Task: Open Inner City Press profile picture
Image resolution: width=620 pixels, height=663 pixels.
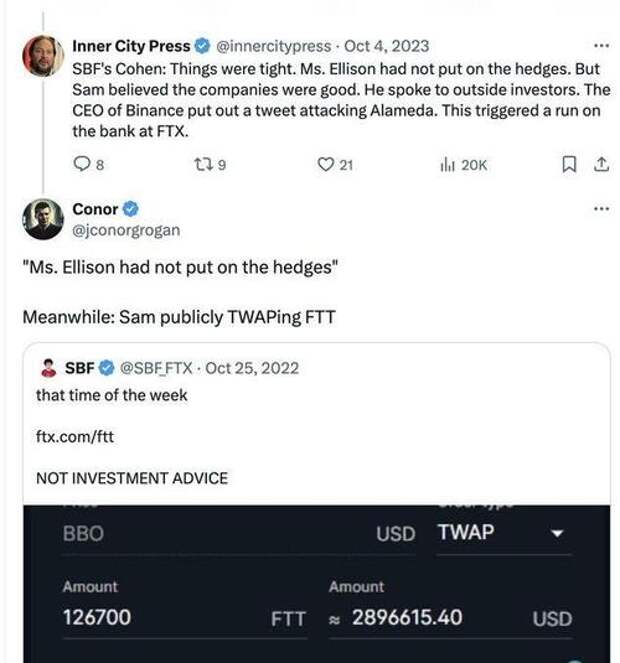Action: click(x=43, y=56)
